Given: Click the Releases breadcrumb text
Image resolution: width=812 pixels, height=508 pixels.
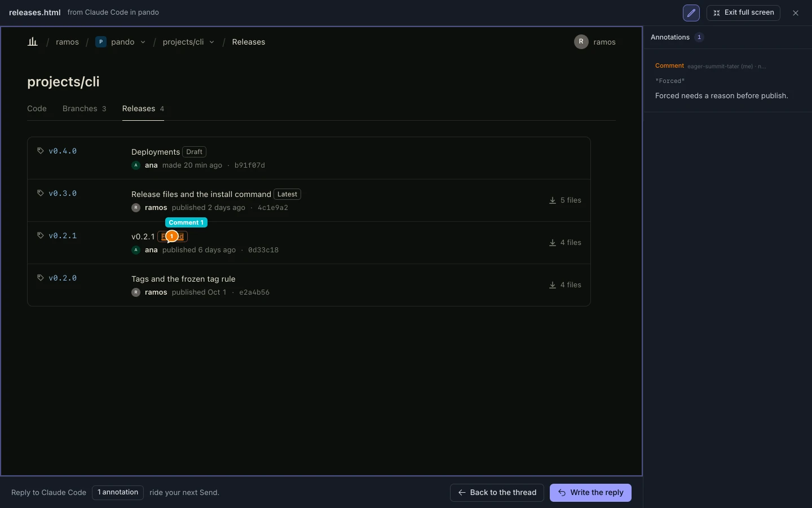Looking at the screenshot, I should pyautogui.click(x=249, y=42).
